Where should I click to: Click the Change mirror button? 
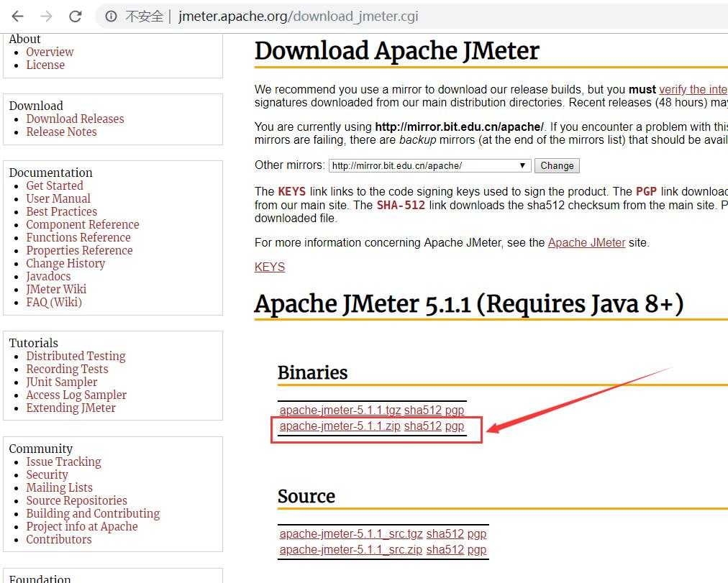pyautogui.click(x=557, y=165)
